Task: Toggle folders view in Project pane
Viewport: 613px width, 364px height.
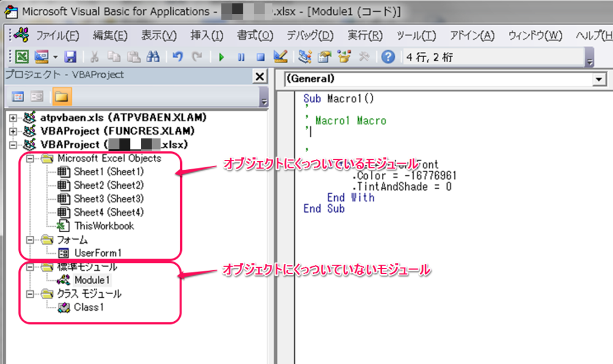Action: [x=61, y=96]
